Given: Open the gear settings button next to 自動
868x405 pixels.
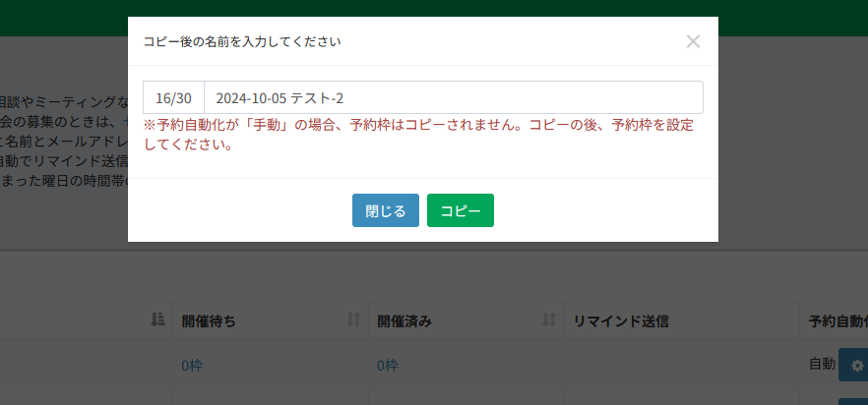Looking at the screenshot, I should coord(854,366).
